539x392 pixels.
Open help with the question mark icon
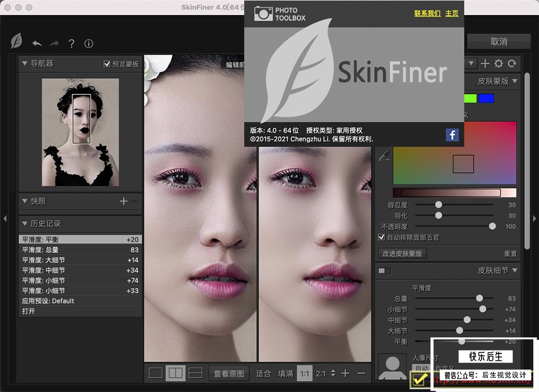coord(71,44)
